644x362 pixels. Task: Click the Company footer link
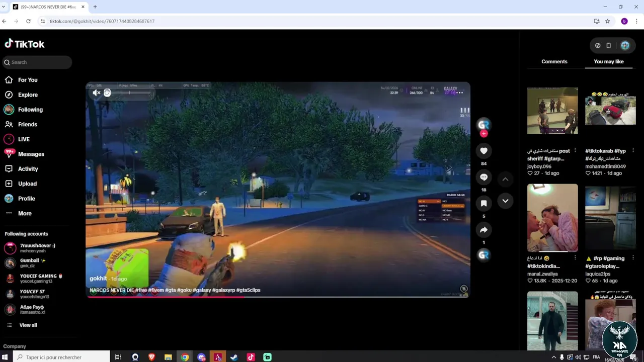pos(15,346)
